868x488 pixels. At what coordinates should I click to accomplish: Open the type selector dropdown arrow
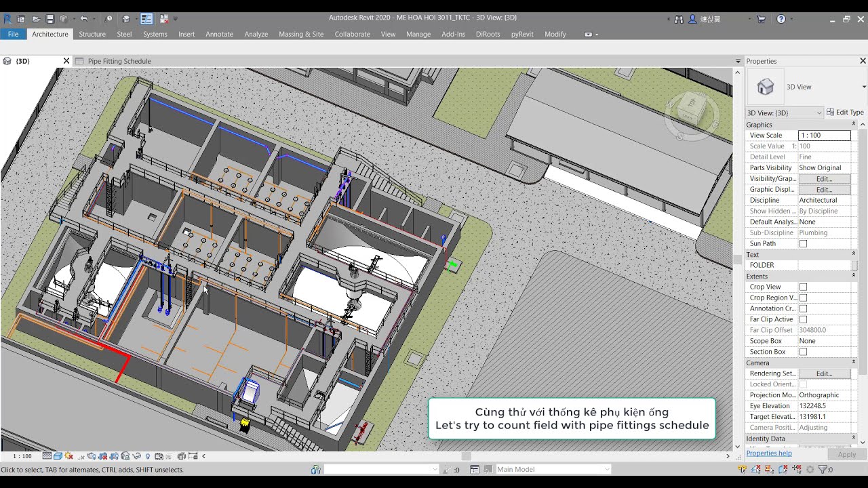click(863, 87)
